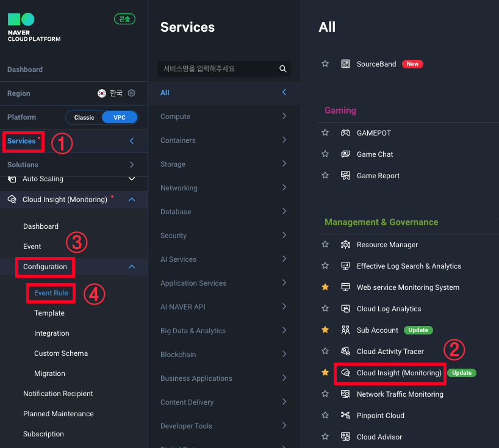
Task: Go to the main Dashboard
Action: coord(25,70)
